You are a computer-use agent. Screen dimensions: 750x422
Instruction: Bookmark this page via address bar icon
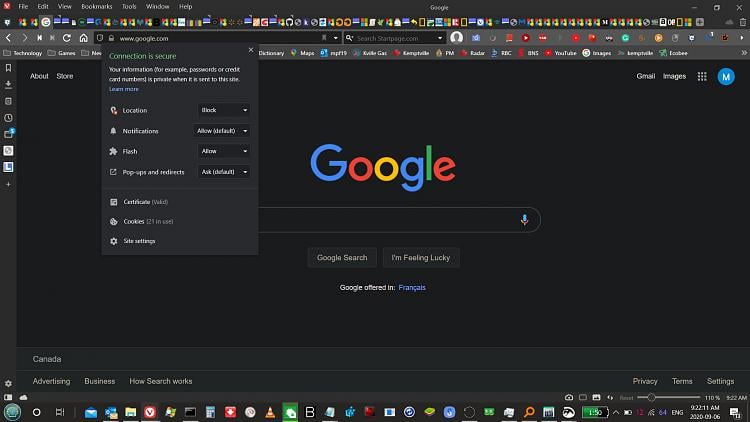pos(324,38)
